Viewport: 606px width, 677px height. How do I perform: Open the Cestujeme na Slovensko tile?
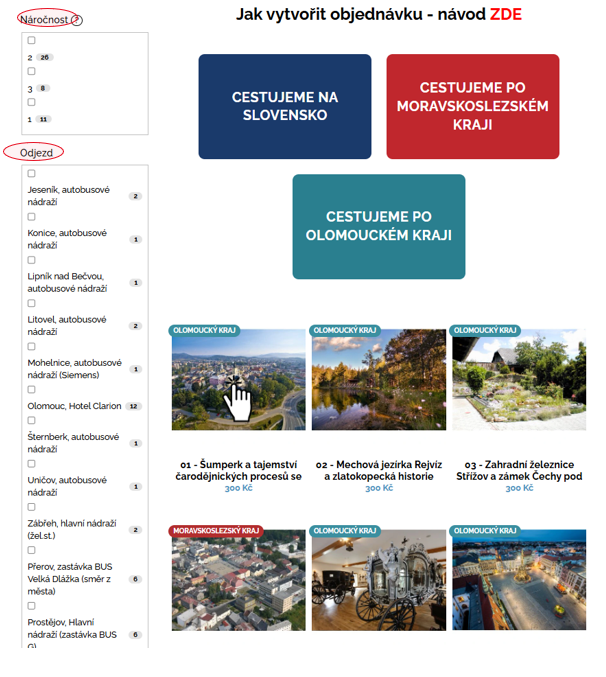point(285,106)
